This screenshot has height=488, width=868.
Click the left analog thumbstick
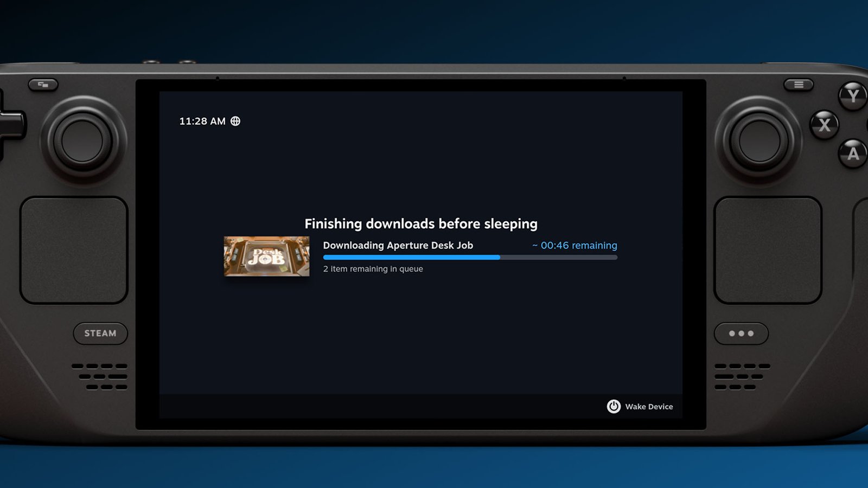(x=82, y=140)
